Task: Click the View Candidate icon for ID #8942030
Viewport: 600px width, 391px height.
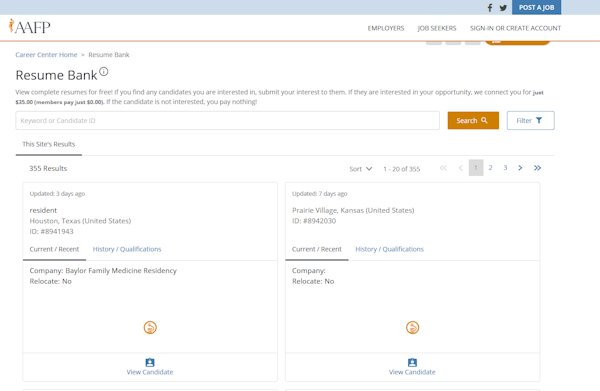Action: click(x=412, y=362)
